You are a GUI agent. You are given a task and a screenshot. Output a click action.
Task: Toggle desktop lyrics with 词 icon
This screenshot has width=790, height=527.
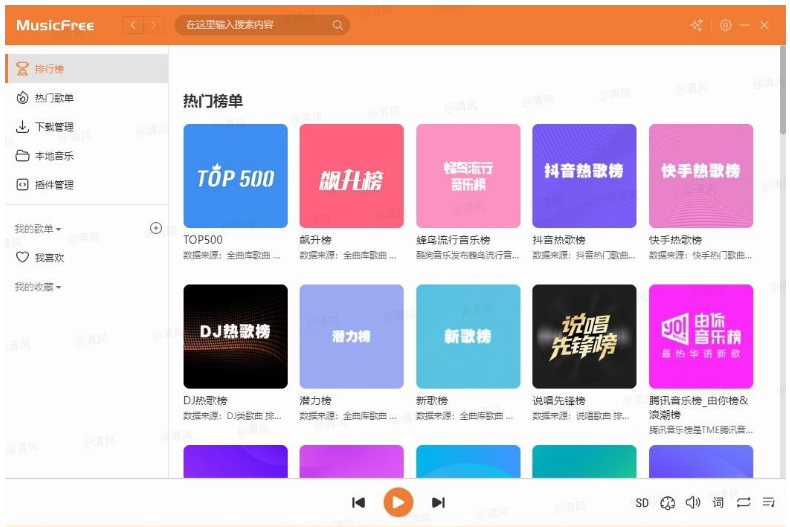(x=718, y=502)
